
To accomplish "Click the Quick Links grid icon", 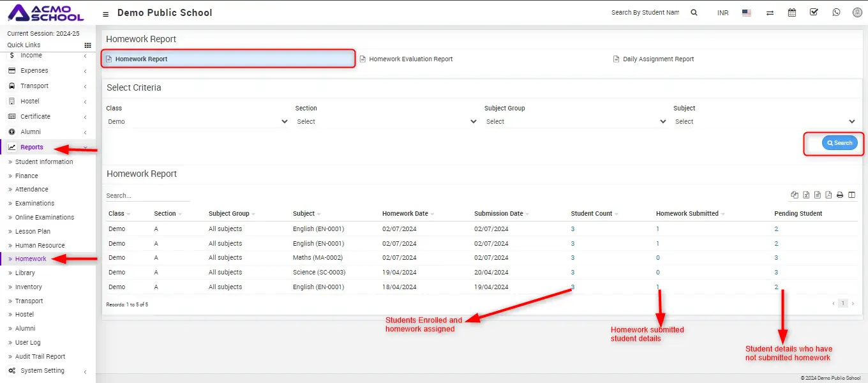I will [87, 45].
